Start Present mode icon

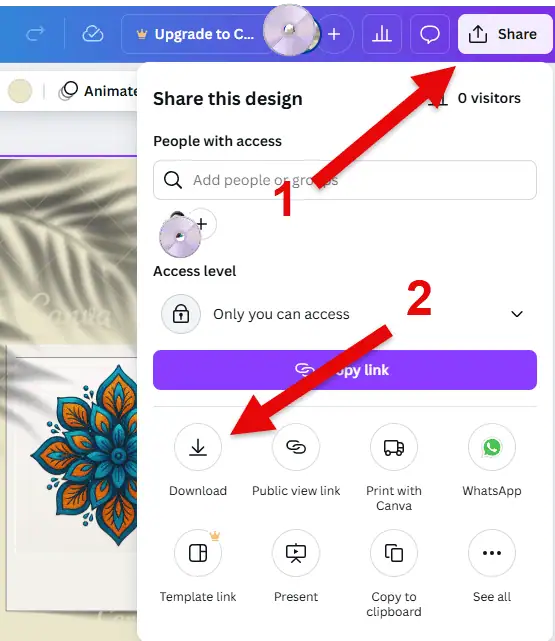[x=296, y=553]
